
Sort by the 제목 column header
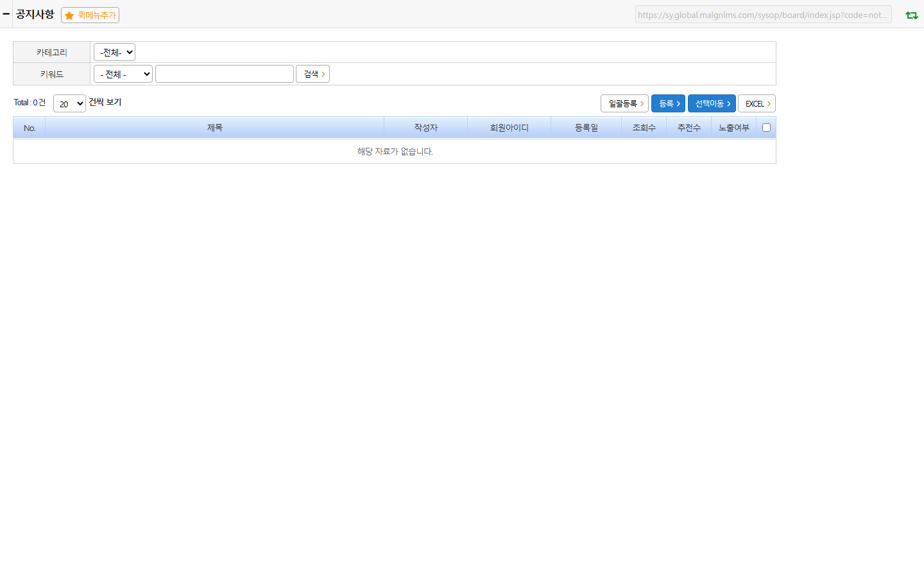[x=215, y=128]
